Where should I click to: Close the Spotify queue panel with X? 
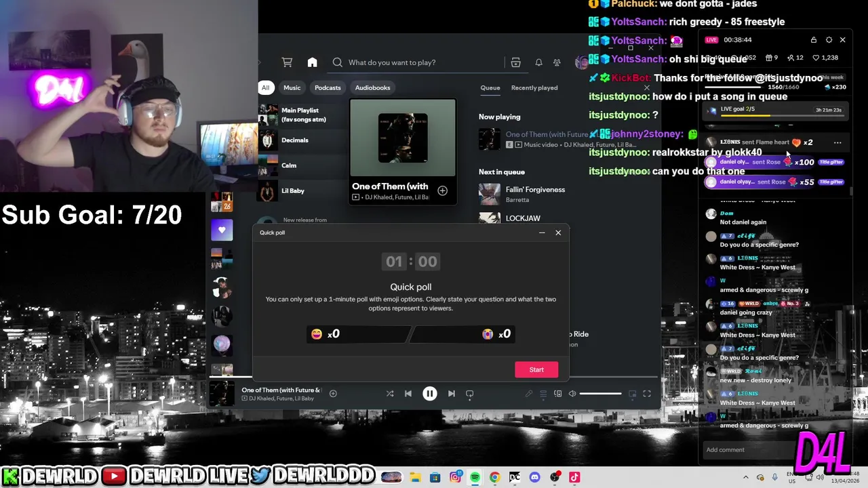pos(646,87)
